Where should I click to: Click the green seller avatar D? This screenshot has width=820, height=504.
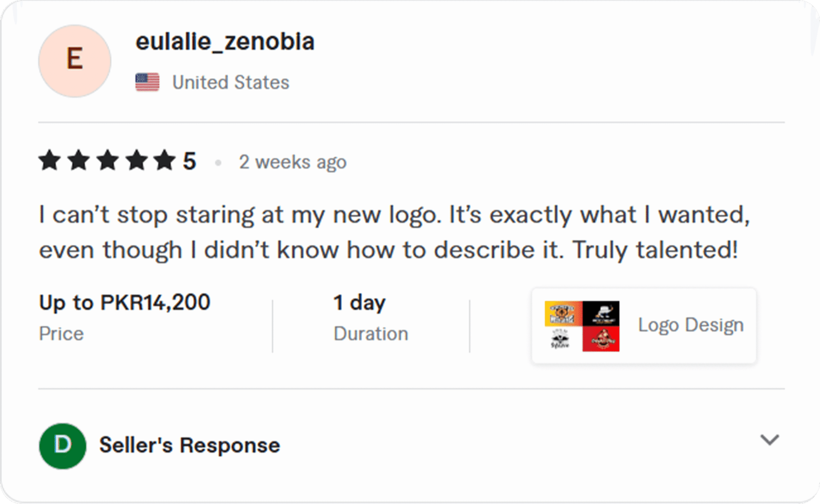[x=63, y=446]
